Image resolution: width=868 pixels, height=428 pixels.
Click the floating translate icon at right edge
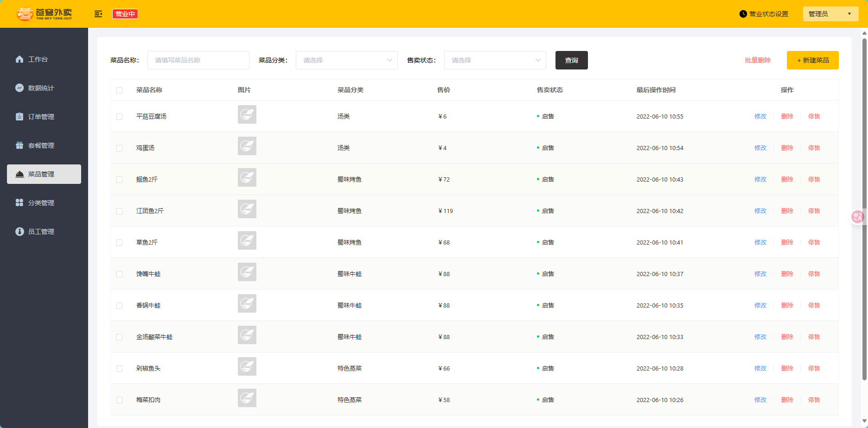click(857, 217)
